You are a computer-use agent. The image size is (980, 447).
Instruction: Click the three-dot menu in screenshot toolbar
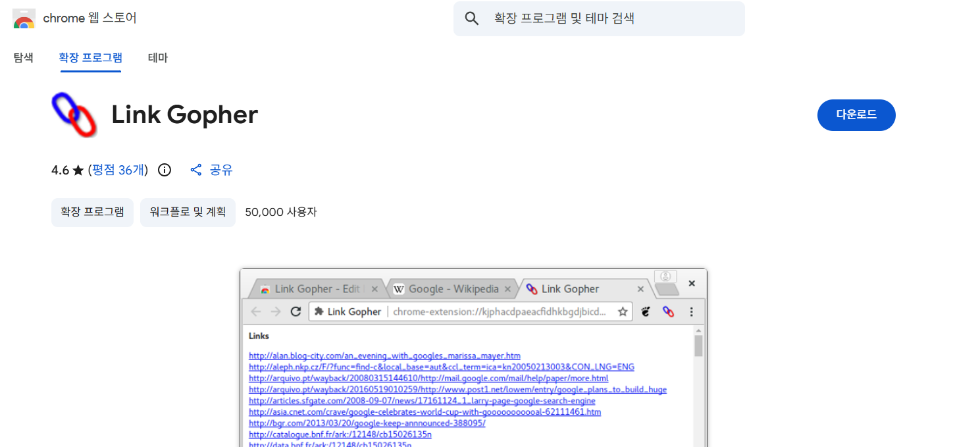click(x=691, y=311)
